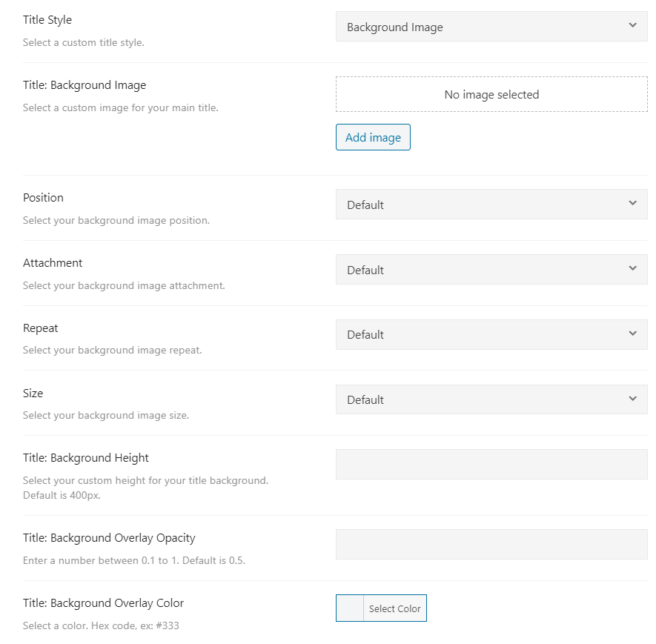Click the chevron icon in Repeat select

tap(632, 333)
